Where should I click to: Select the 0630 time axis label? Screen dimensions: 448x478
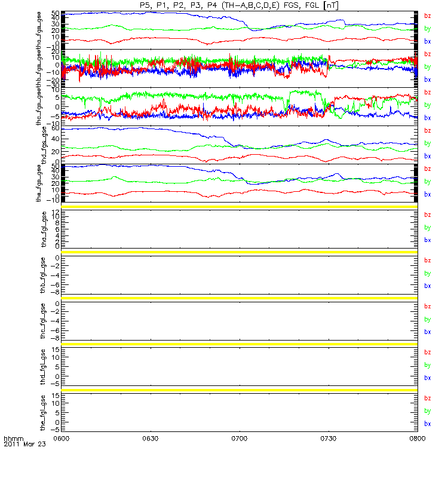(151, 439)
